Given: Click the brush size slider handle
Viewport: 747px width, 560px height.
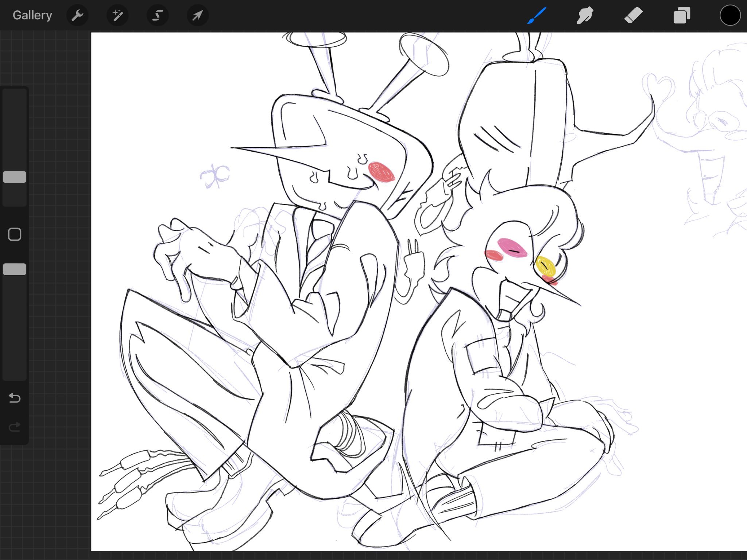Looking at the screenshot, I should point(15,177).
